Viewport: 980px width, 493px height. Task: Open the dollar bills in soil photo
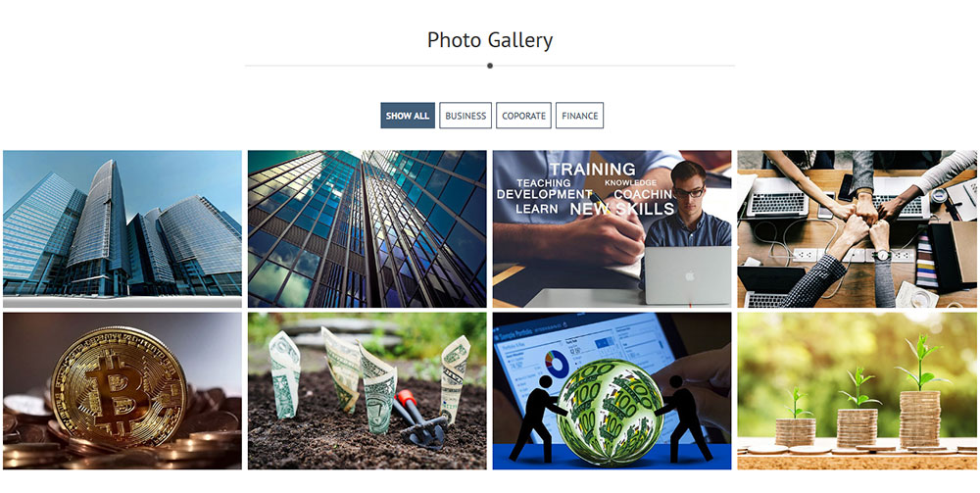[367, 391]
